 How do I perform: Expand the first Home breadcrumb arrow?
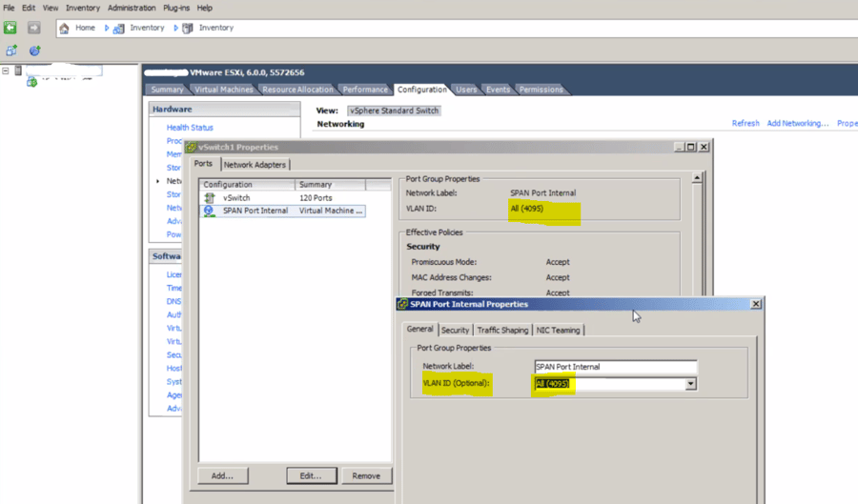107,28
